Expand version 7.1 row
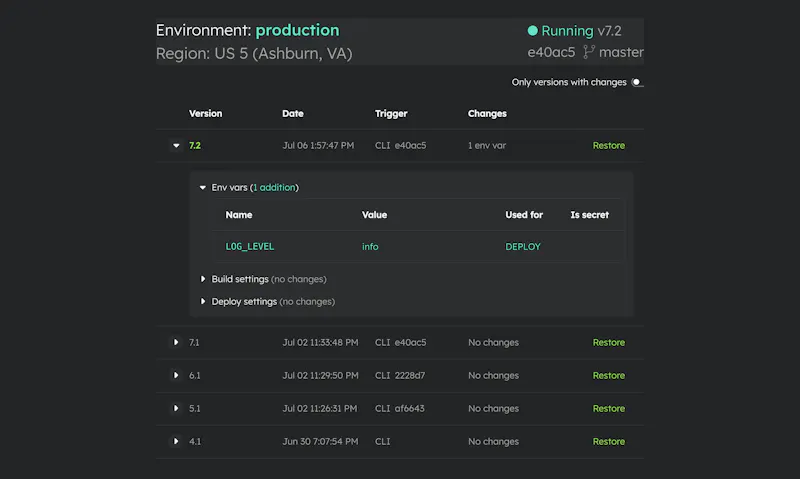Screen dimensions: 800x479 pos(176,342)
